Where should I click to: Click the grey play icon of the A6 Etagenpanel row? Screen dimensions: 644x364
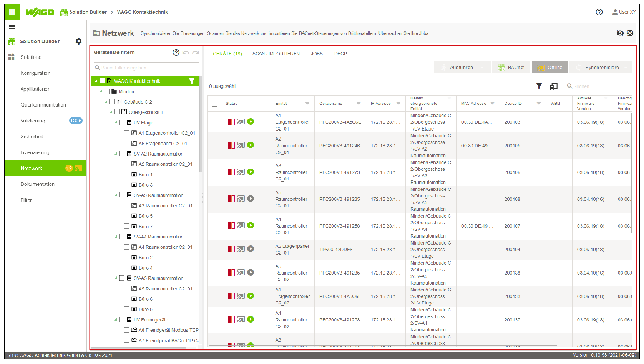click(251, 249)
